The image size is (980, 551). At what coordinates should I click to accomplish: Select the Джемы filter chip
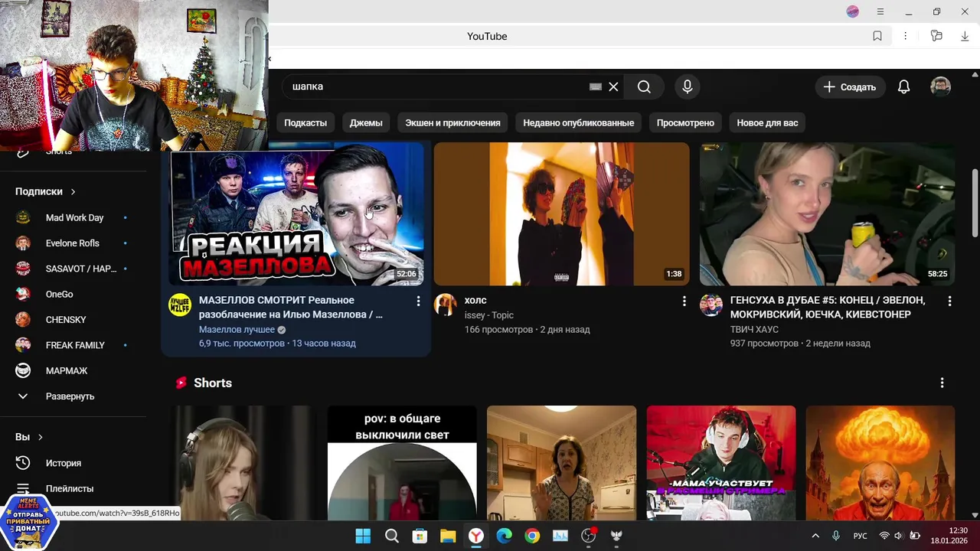[366, 122]
